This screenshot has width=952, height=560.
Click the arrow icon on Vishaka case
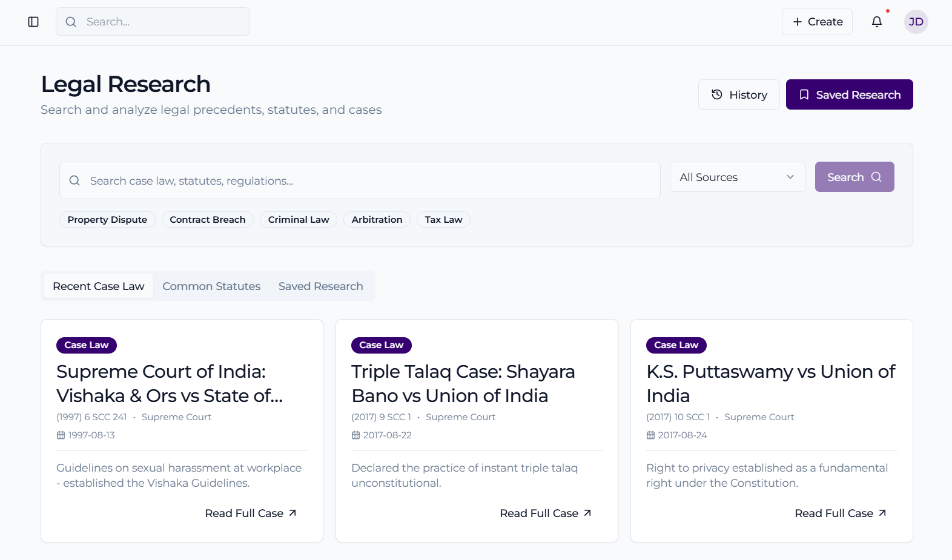pos(293,513)
